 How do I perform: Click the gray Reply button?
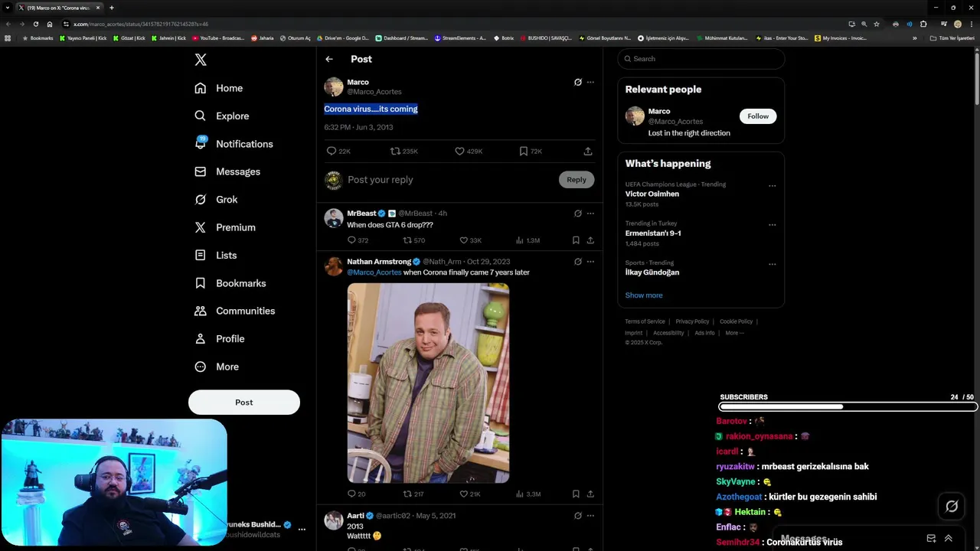[x=577, y=180]
